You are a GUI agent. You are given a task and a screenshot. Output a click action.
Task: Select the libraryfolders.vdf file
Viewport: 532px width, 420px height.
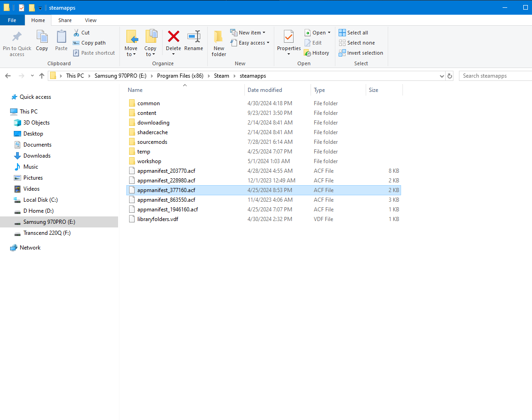tap(158, 219)
